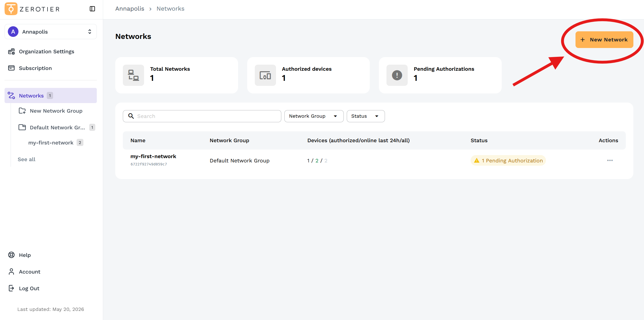Click the 1 Pending Authorization badge

tap(508, 161)
